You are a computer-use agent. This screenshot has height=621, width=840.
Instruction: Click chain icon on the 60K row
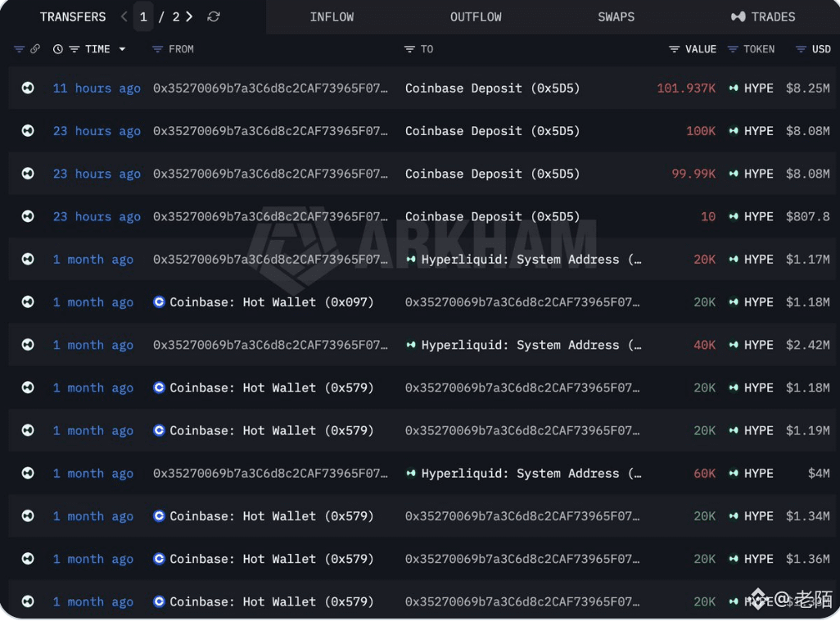(28, 473)
